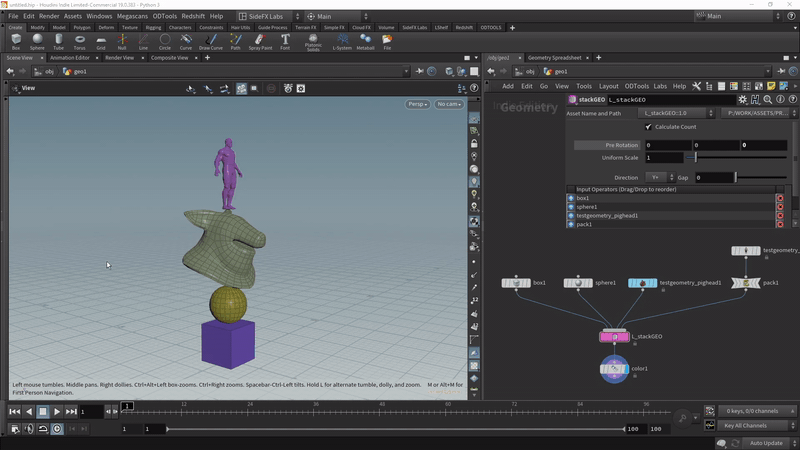Toggle display flag on color1 node
This screenshot has height=450, width=800.
628,369
